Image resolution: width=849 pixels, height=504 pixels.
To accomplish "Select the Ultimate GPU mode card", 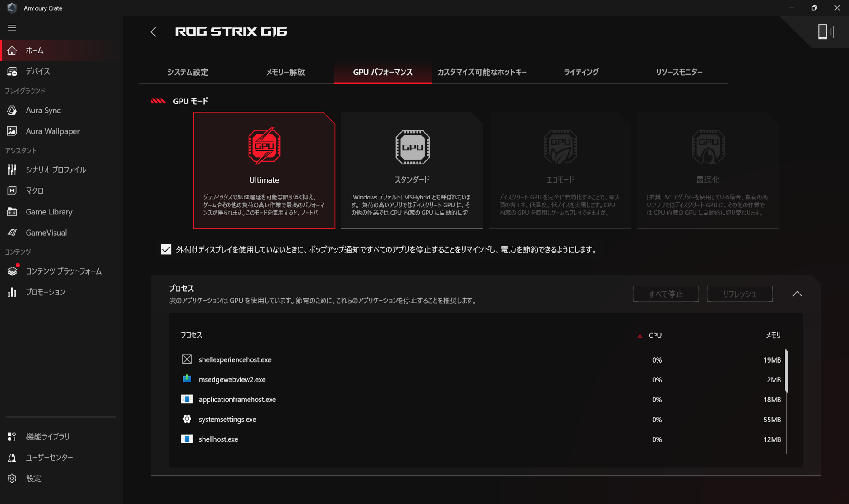I will pos(264,170).
